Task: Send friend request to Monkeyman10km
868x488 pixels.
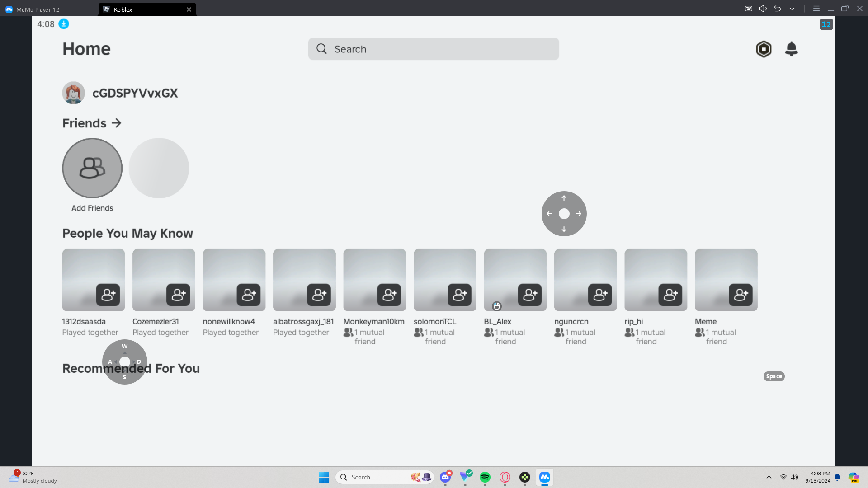Action: tap(389, 295)
